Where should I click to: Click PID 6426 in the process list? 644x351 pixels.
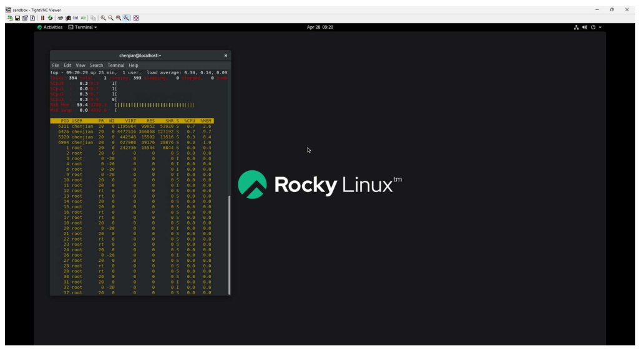coord(64,132)
